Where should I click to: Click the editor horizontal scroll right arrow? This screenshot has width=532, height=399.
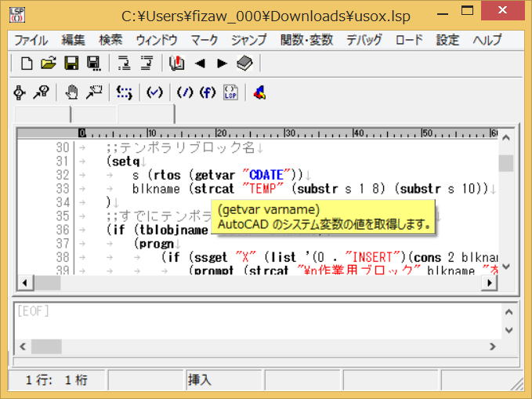[x=489, y=282]
